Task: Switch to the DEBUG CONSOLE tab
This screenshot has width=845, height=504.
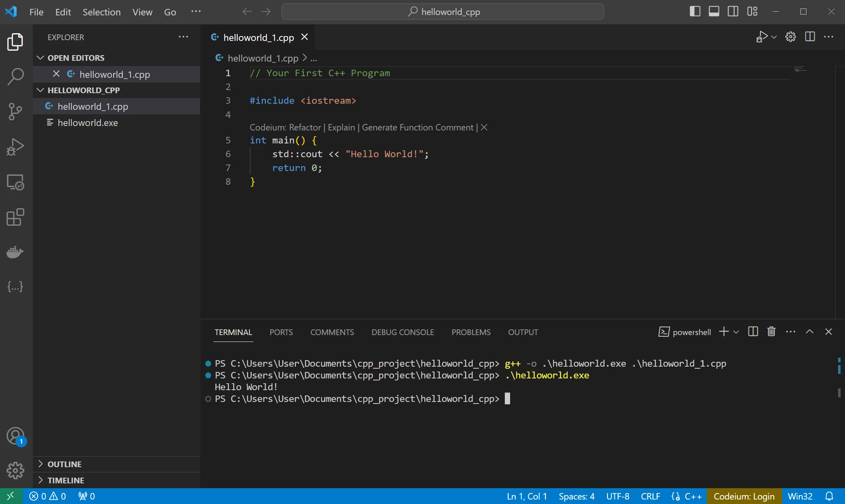Action: [403, 332]
